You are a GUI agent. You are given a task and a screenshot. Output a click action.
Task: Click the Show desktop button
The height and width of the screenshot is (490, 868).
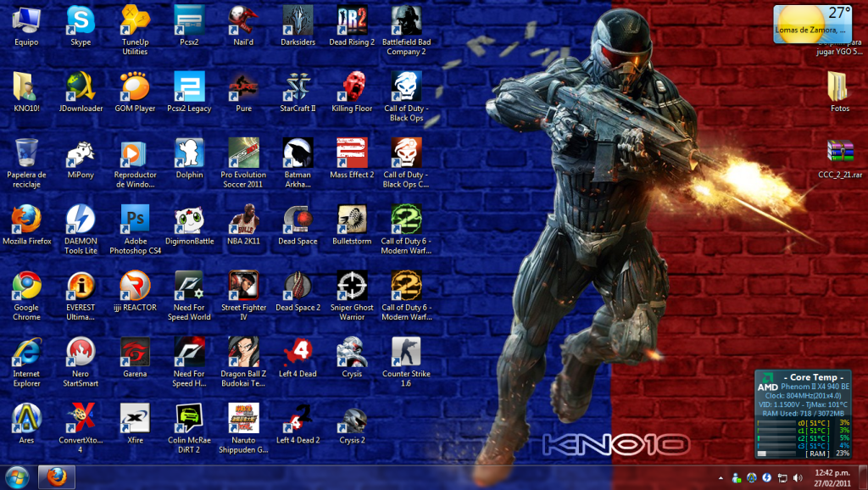(x=864, y=478)
